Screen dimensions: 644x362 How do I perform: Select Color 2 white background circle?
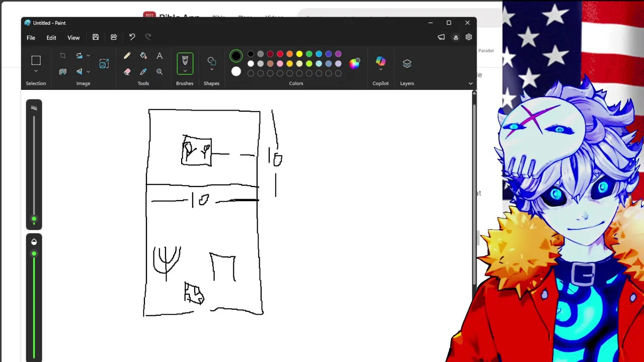(236, 71)
